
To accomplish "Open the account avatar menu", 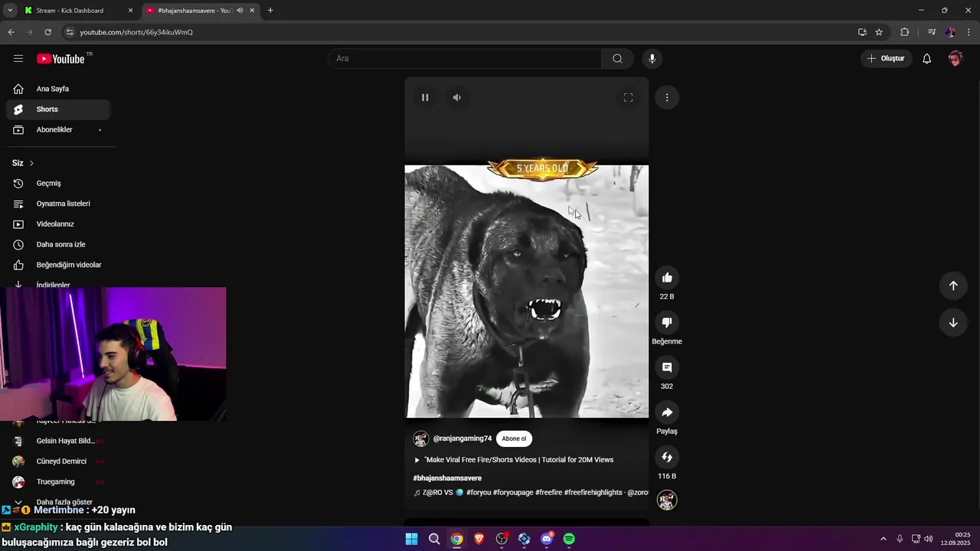I will click(x=955, y=58).
